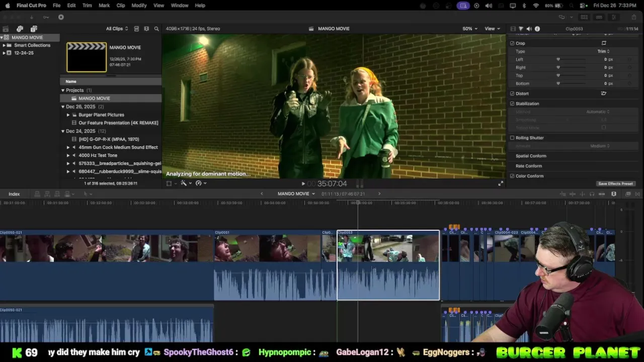This screenshot has width=644, height=362.
Task: Toggle the Stabilization checkbox
Action: pyautogui.click(x=512, y=104)
